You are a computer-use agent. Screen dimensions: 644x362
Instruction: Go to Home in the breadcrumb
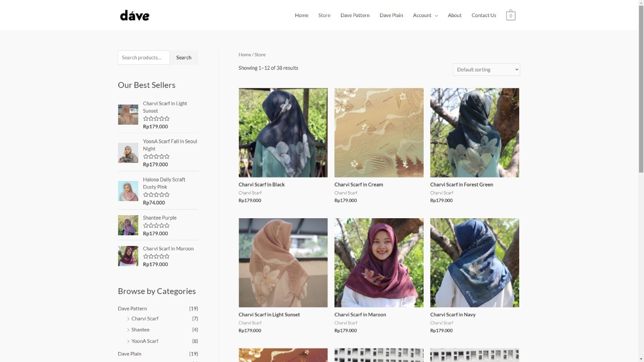245,55
